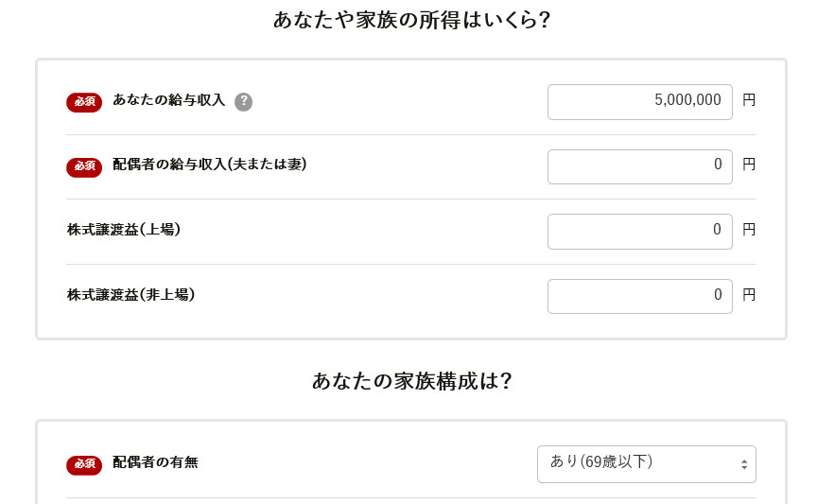Click the 必須 badge beside 配偶者の有無
Image resolution: width=817 pixels, height=504 pixels.
point(84,464)
